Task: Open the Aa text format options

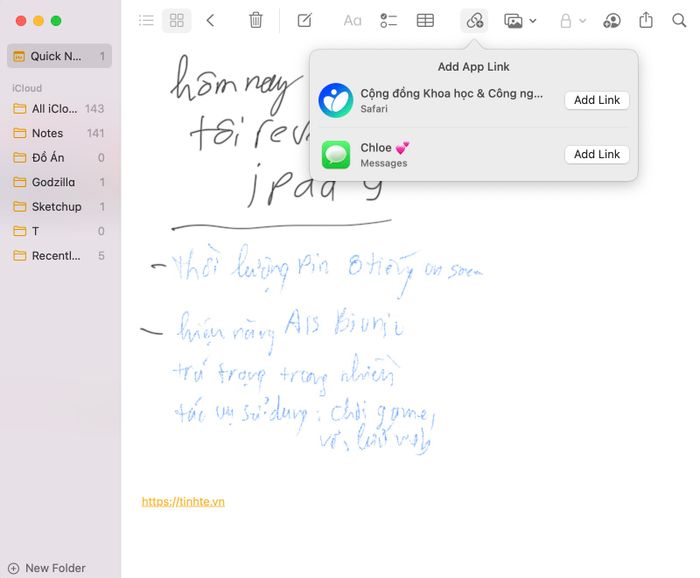Action: click(x=352, y=21)
